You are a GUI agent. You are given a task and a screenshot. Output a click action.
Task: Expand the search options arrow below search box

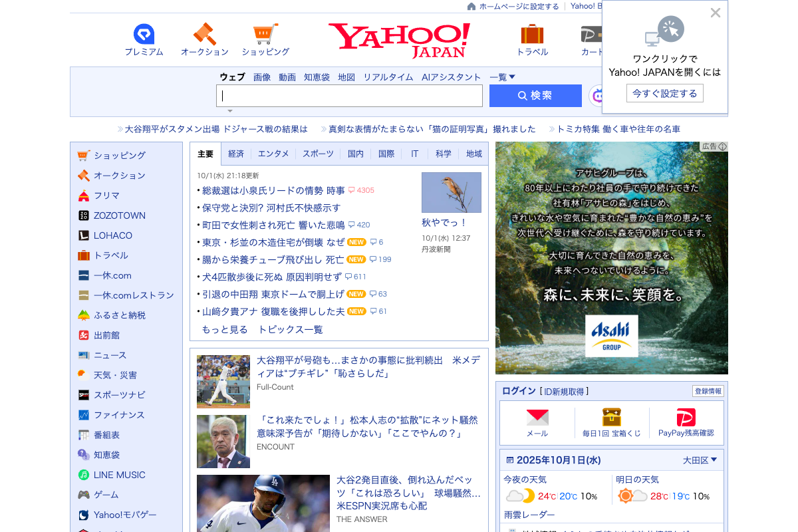pyautogui.click(x=230, y=111)
